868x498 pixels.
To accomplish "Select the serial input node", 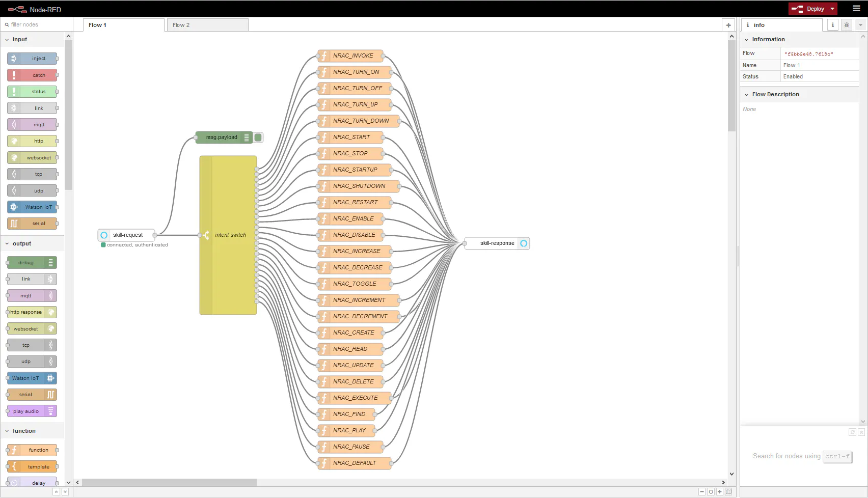I will [32, 224].
